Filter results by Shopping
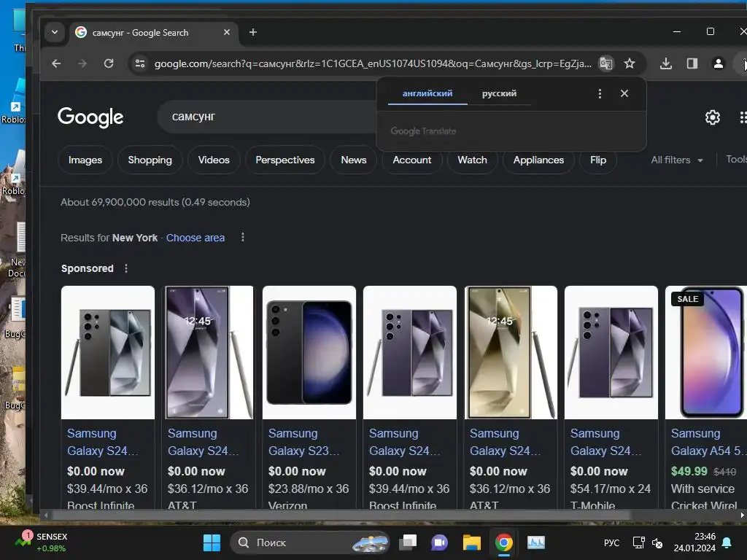The image size is (747, 560). tap(150, 160)
